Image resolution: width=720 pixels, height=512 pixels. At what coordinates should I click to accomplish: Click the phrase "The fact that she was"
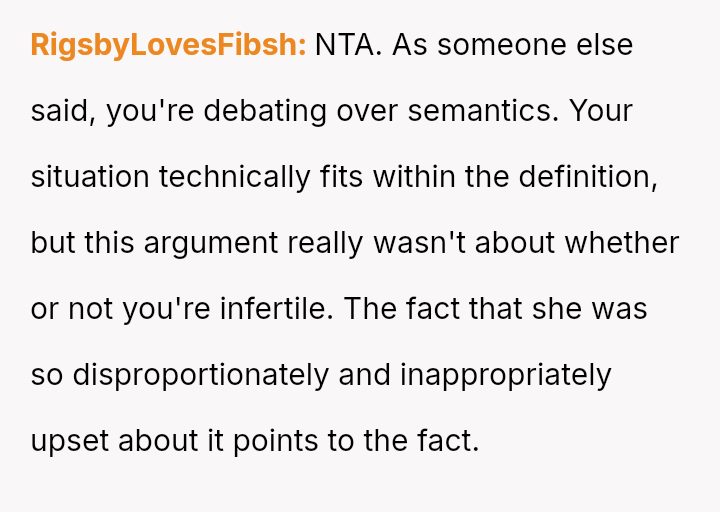(495, 309)
